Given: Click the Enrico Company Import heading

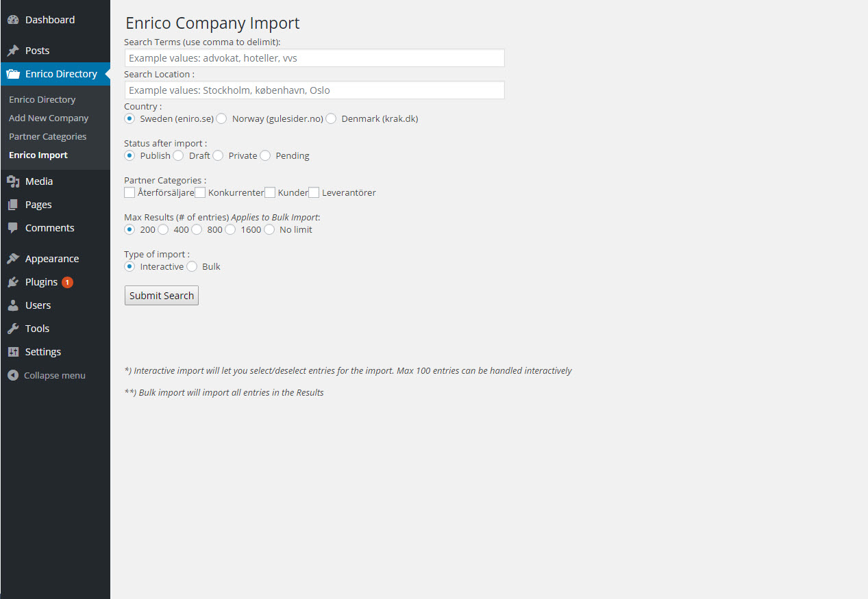Looking at the screenshot, I should pos(213,23).
